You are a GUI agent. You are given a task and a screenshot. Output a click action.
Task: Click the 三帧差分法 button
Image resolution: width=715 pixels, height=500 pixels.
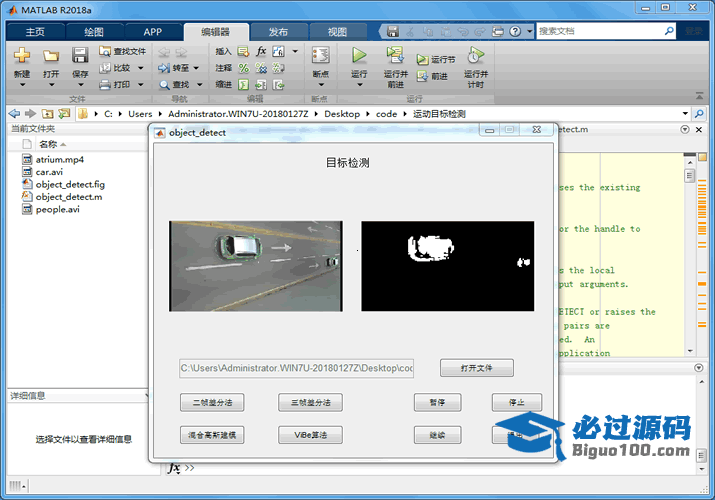coord(311,402)
